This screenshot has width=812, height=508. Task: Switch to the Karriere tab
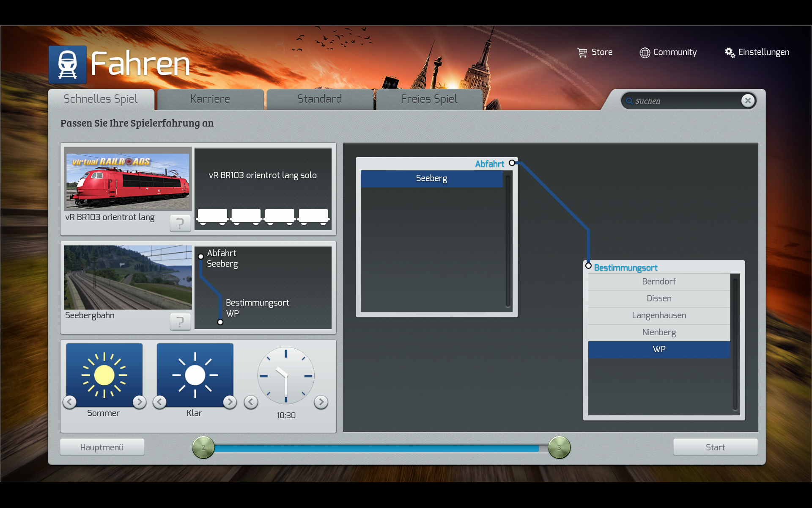pyautogui.click(x=210, y=99)
